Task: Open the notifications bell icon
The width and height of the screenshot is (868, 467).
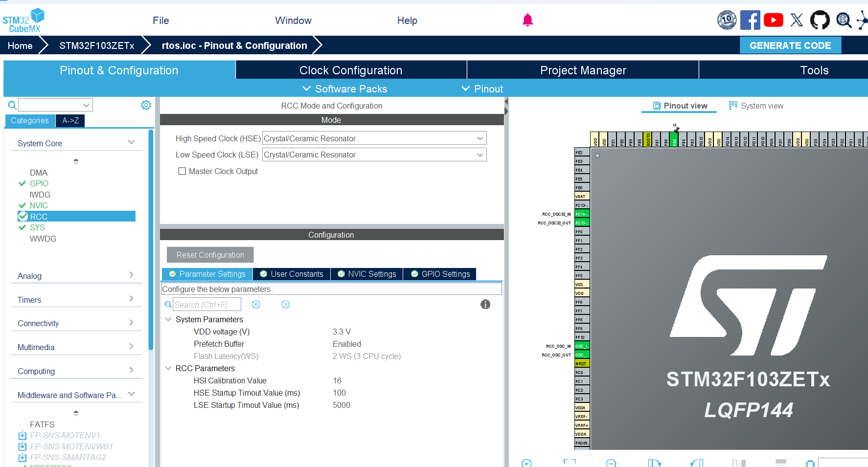Action: click(x=527, y=20)
